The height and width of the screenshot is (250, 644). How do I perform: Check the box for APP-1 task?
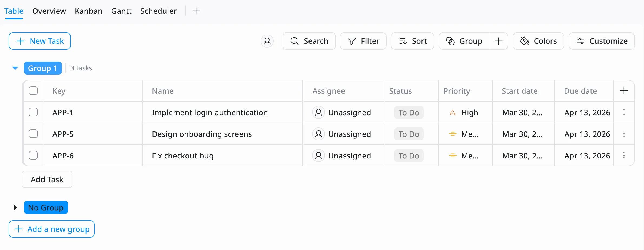point(33,112)
